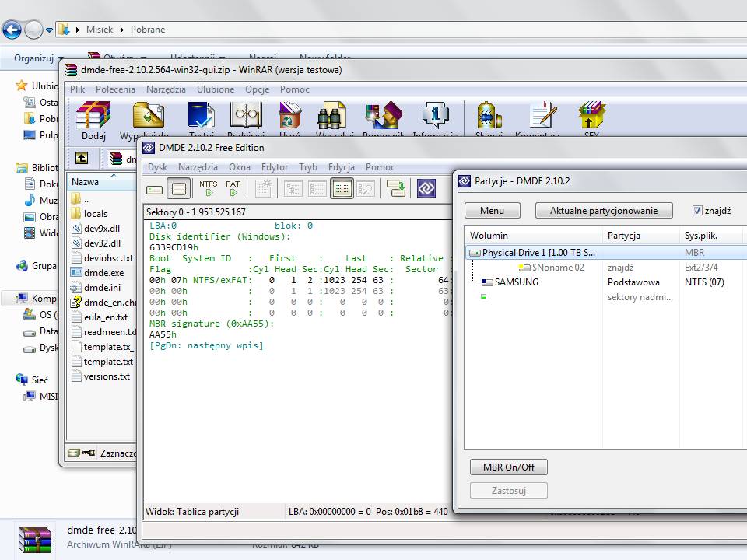Click the Partycja column header
The width and height of the screenshot is (747, 560).
(640, 235)
